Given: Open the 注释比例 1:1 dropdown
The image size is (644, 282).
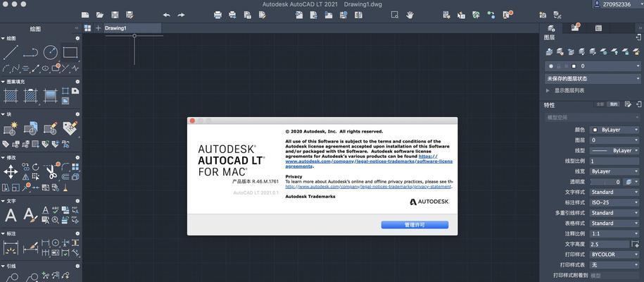Looking at the screenshot, I should [615, 233].
